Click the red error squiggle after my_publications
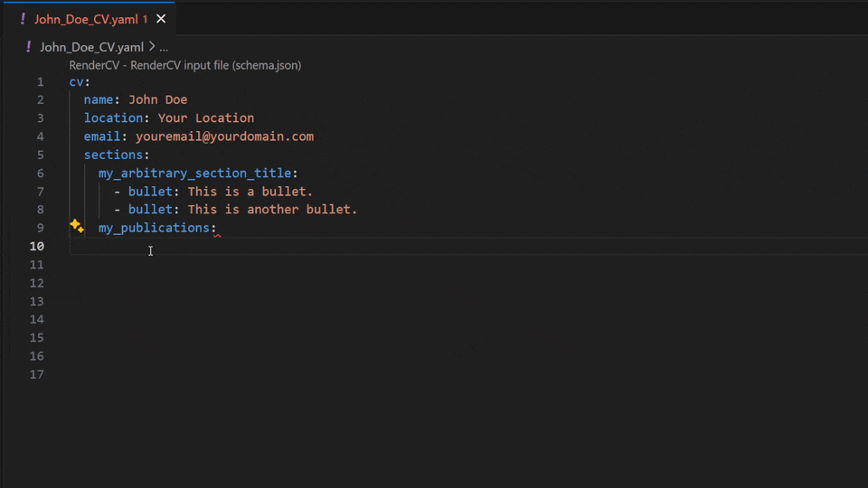Image resolution: width=868 pixels, height=488 pixels. pos(217,236)
